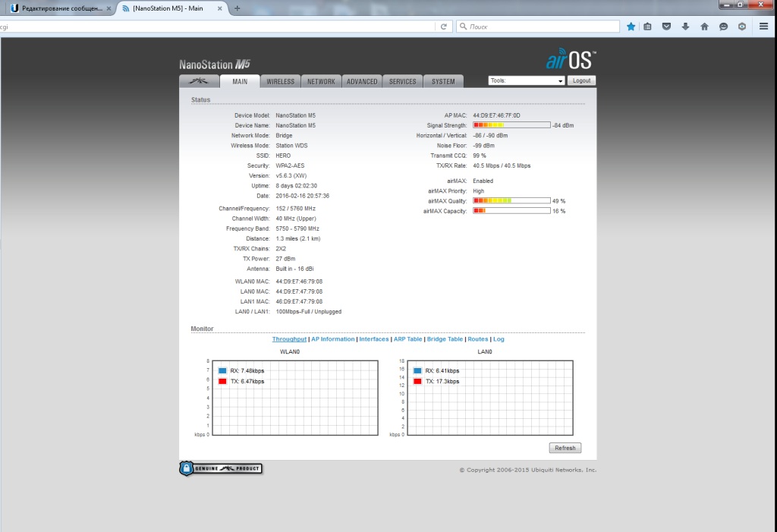Close the Редактирование сообщения tab
The width and height of the screenshot is (777, 532).
click(109, 8)
